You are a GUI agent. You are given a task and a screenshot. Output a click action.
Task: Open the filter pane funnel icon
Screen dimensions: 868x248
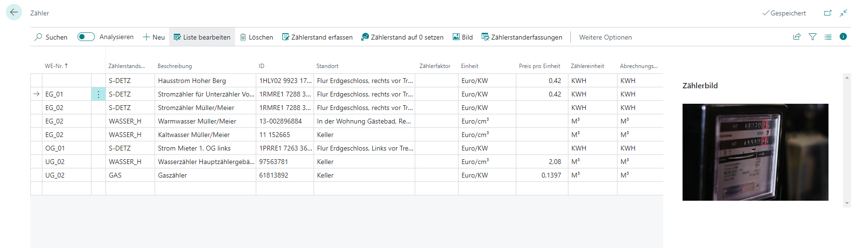tap(813, 37)
